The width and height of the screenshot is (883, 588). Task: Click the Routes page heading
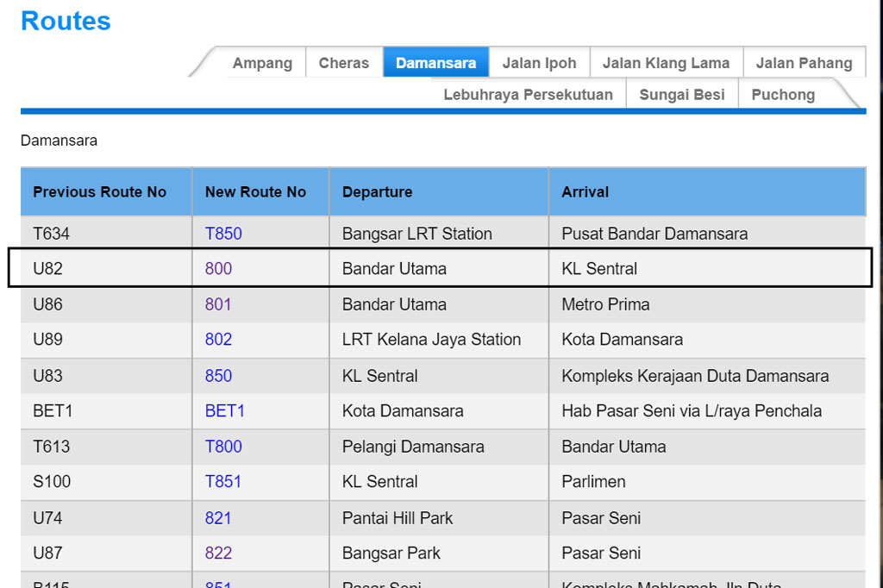coord(66,21)
